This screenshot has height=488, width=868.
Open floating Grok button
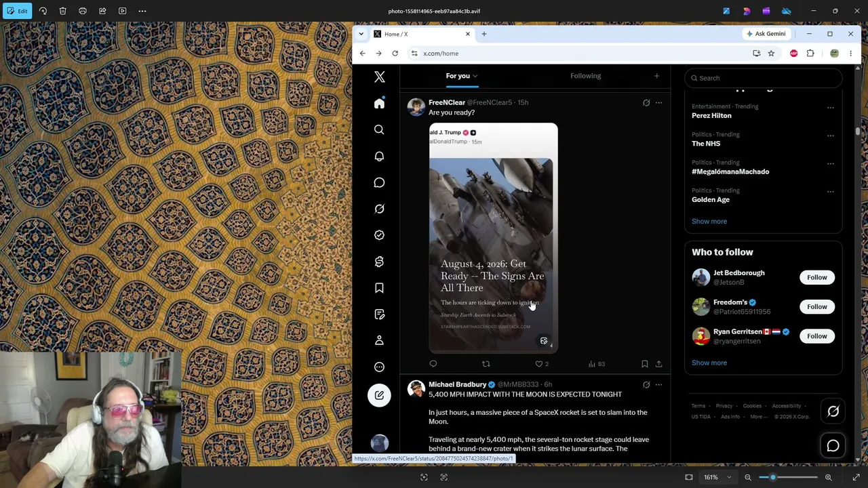(833, 411)
